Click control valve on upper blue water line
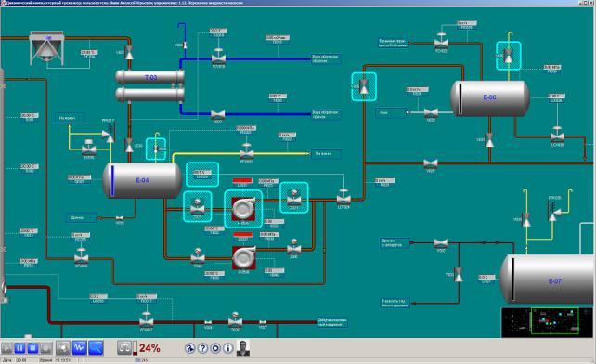This screenshot has width=596, height=364. pyautogui.click(x=218, y=57)
